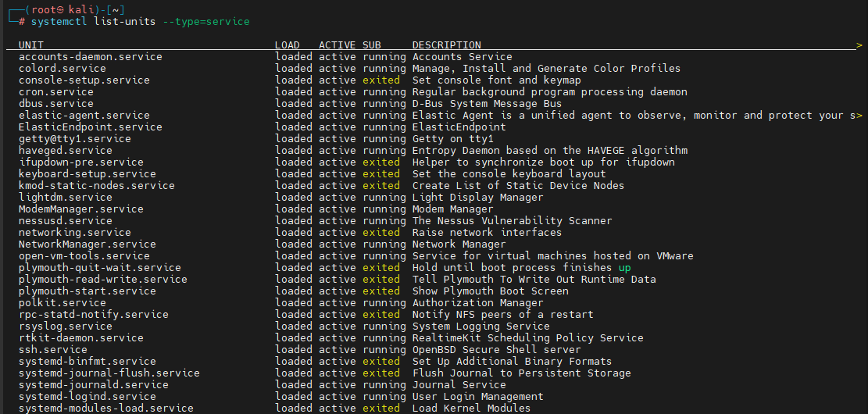Click the UNIT column header
868x414 pixels.
click(x=31, y=45)
